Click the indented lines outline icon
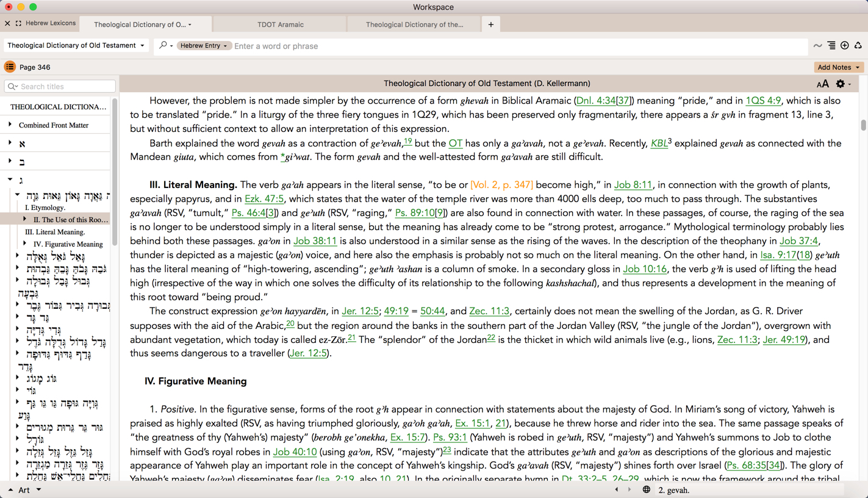 (831, 46)
